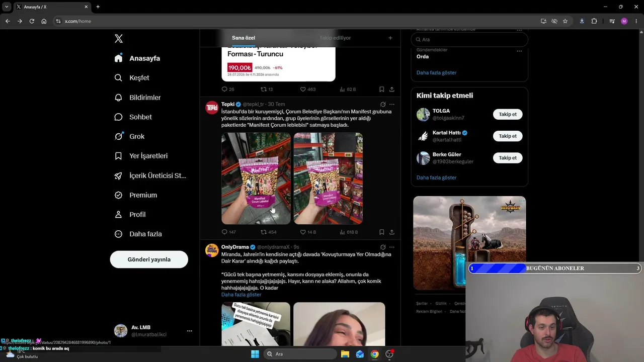644x362 pixels.
Task: Follow Kartal Hattı with Takip et
Action: click(508, 136)
